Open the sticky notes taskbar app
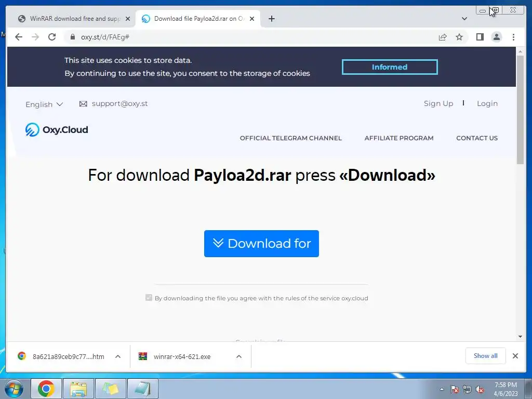The width and height of the screenshot is (532, 399). 111,389
